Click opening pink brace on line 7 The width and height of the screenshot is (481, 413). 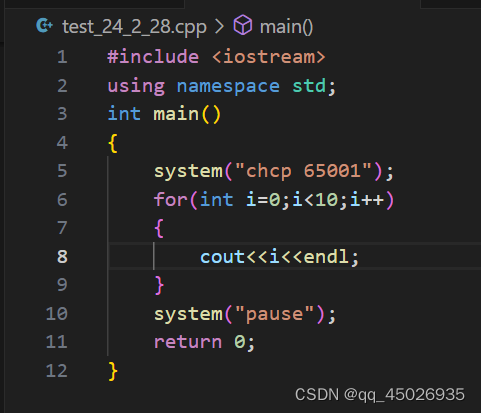pyautogui.click(x=159, y=228)
